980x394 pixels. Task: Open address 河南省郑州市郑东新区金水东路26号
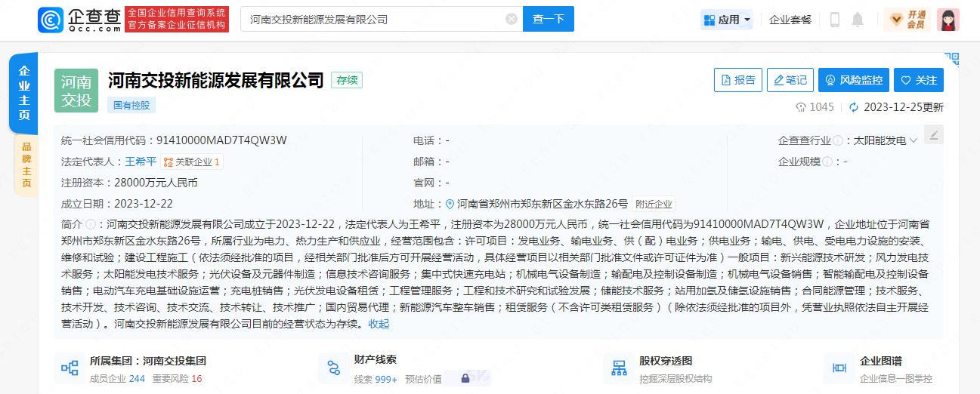pyautogui.click(x=543, y=204)
